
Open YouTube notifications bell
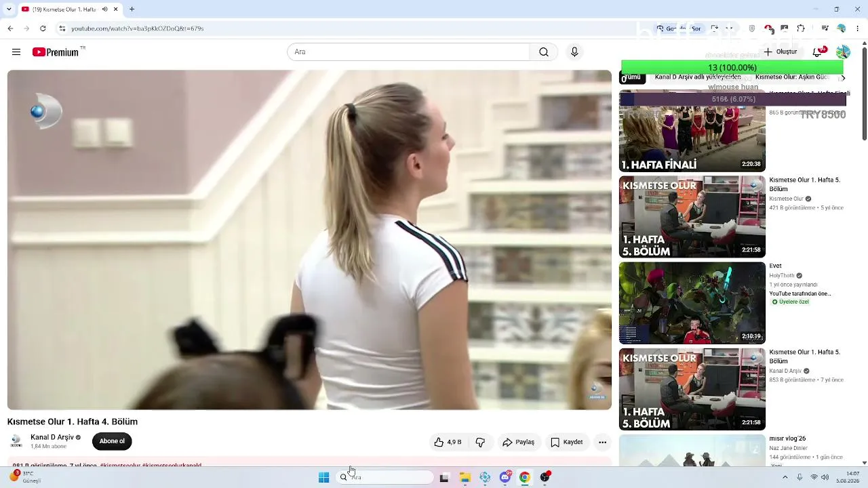(818, 52)
